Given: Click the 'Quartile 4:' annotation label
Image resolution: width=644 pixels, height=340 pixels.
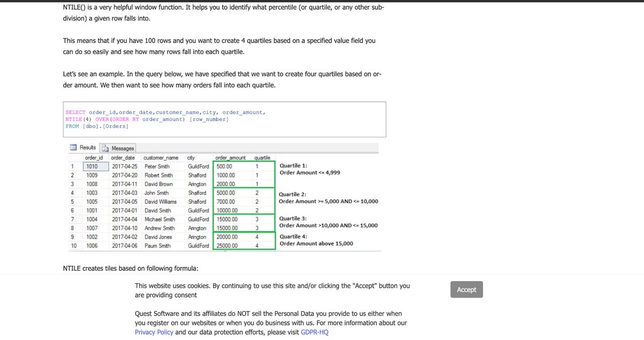Looking at the screenshot, I should (294, 236).
